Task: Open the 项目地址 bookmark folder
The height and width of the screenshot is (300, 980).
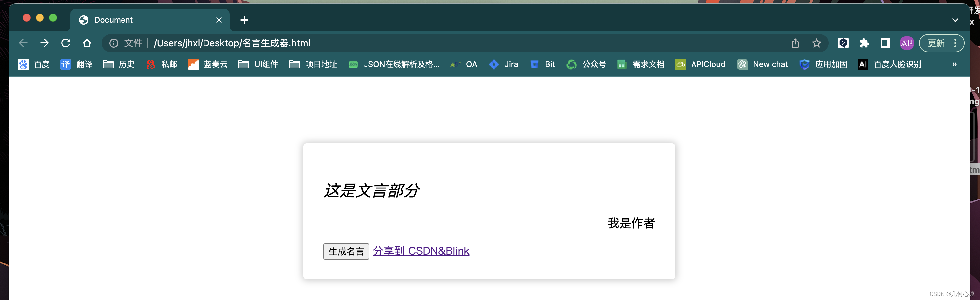Action: pos(313,64)
